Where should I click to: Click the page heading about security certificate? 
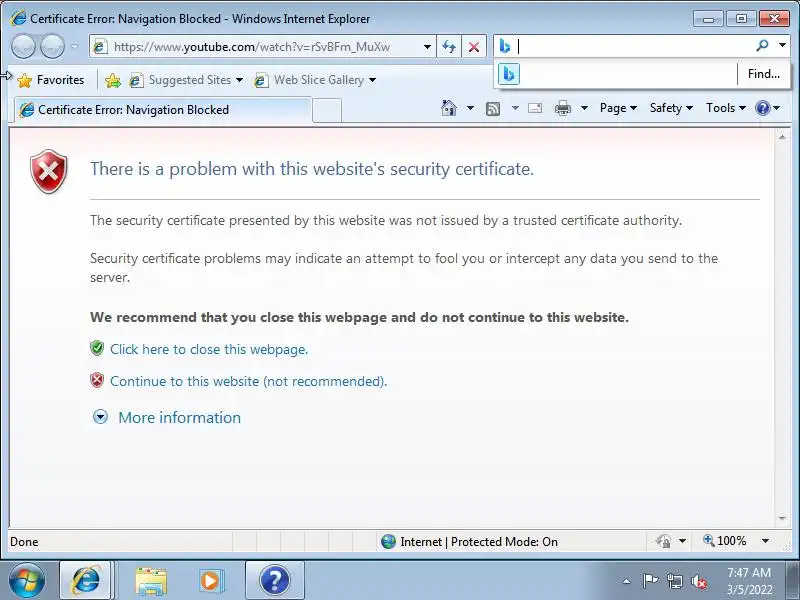(312, 169)
